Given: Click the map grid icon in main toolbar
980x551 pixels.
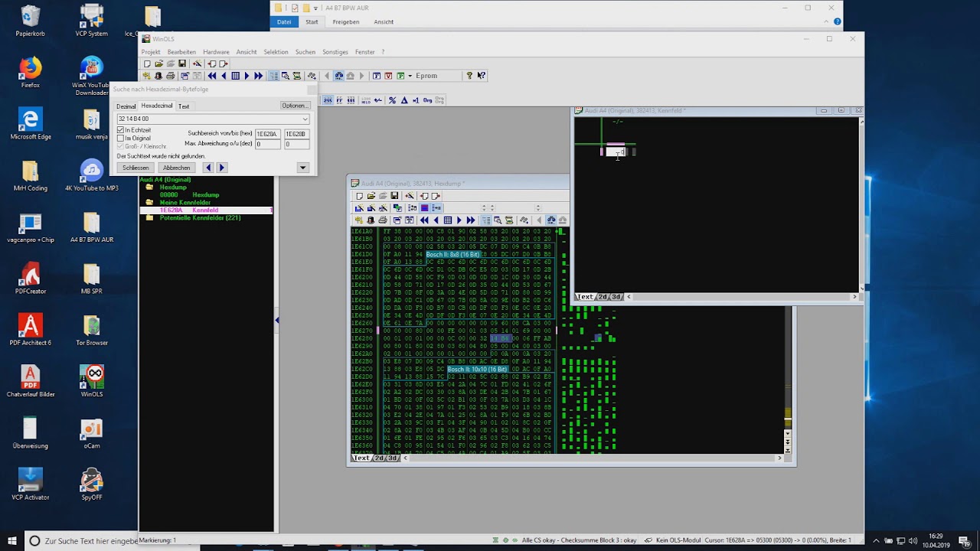Looking at the screenshot, I should pyautogui.click(x=236, y=76).
